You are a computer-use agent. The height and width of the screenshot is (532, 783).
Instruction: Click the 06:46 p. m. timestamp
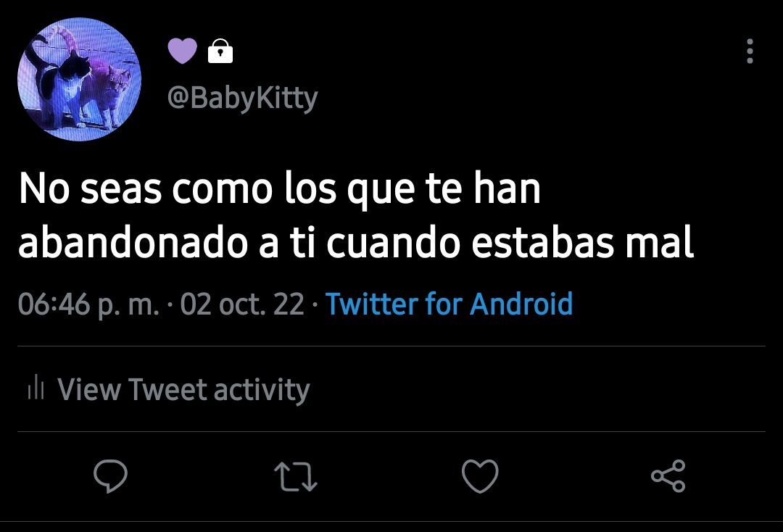coord(89,304)
